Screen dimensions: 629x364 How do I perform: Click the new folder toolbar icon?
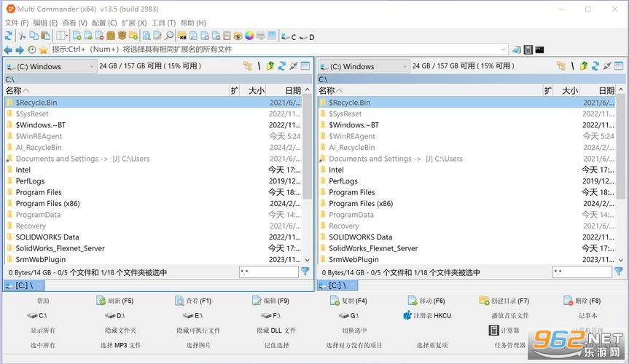tap(133, 36)
